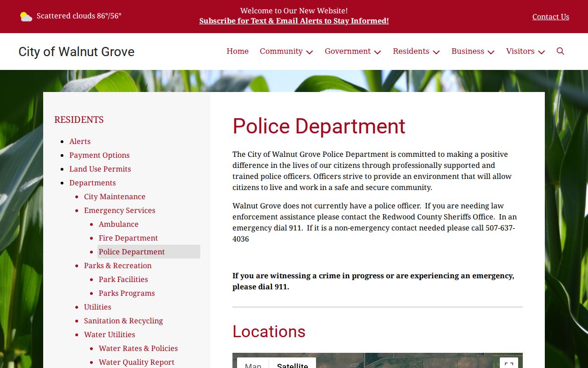Screen dimensions: 588x368
Task: Open Water Utilities sidebar link
Action: 109,334
